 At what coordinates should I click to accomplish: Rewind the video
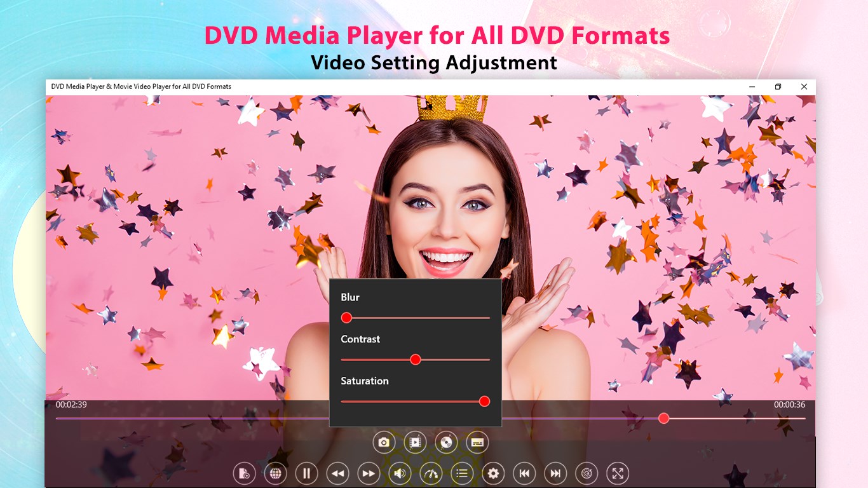pos(337,473)
